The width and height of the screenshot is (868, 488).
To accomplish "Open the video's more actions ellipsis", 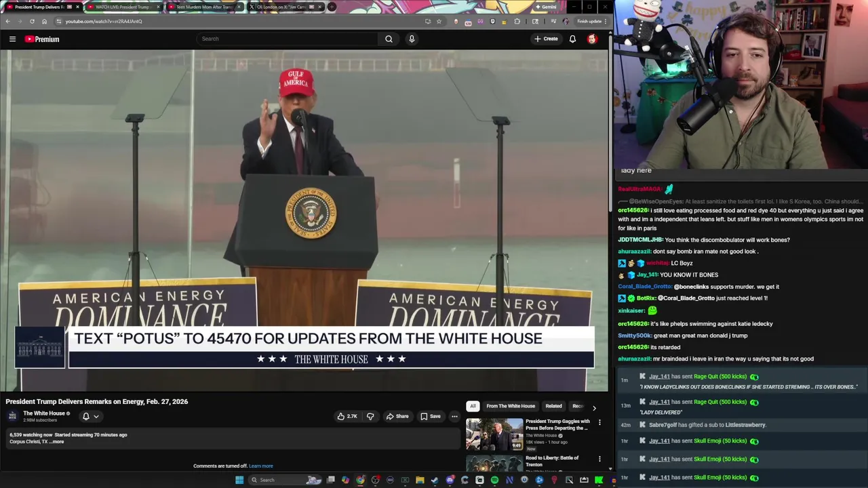I will tap(454, 416).
